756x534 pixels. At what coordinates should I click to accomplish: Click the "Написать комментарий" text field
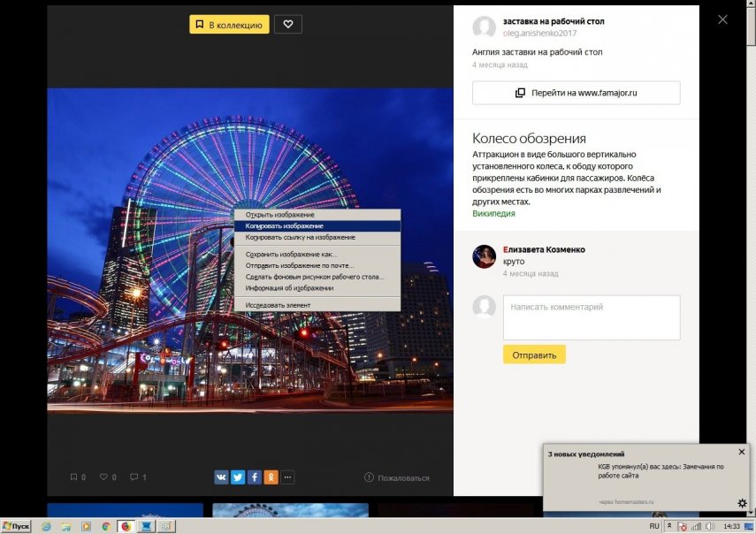click(592, 317)
